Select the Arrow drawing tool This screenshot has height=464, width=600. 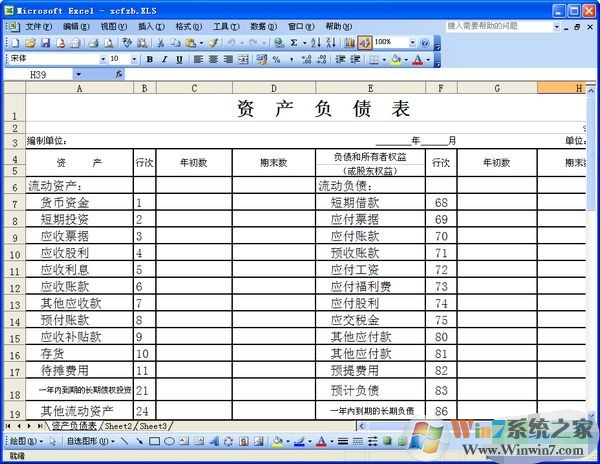tap(139, 441)
